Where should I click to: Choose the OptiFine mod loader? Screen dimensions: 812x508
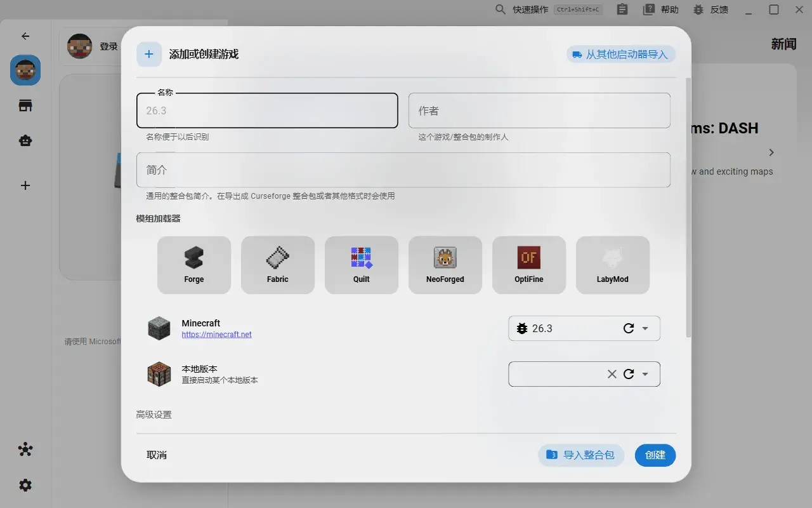pyautogui.click(x=529, y=265)
